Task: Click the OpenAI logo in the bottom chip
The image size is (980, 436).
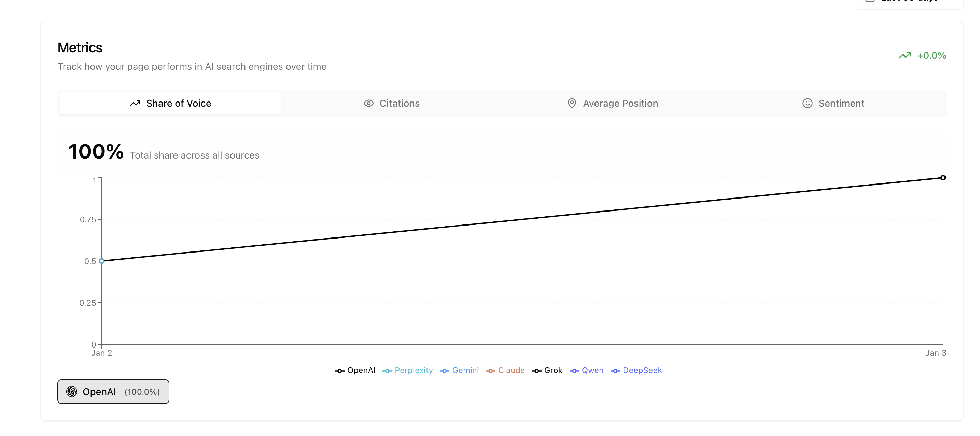Action: click(72, 391)
